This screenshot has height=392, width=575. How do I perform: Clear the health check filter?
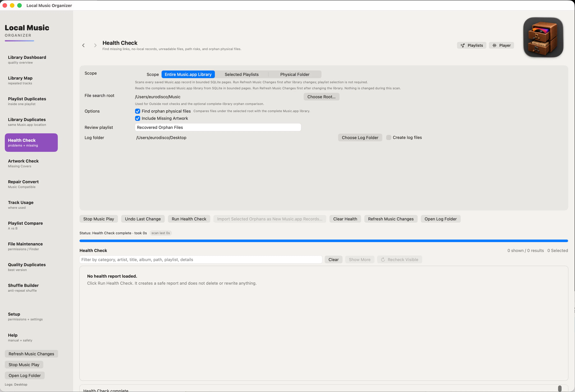click(x=333, y=259)
